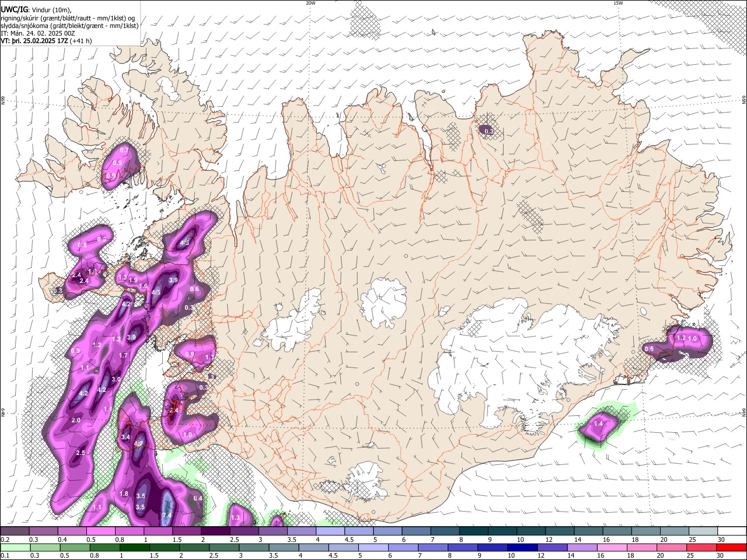Click the 'IT: Mán. 24. 02. 2025 00Z' line
The image size is (747, 560).
tap(37, 33)
